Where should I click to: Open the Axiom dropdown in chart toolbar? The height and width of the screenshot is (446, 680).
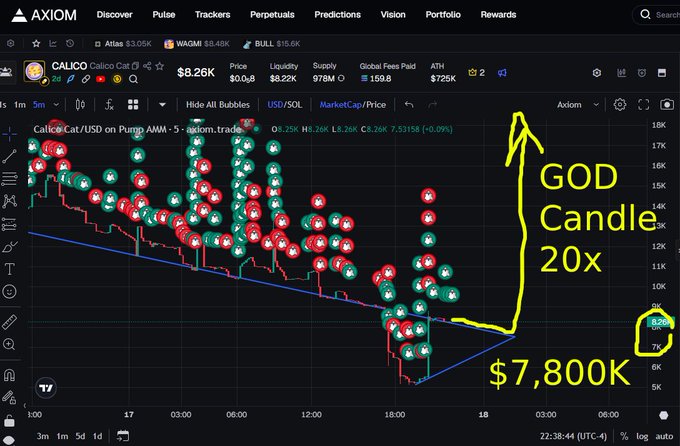coord(578,105)
